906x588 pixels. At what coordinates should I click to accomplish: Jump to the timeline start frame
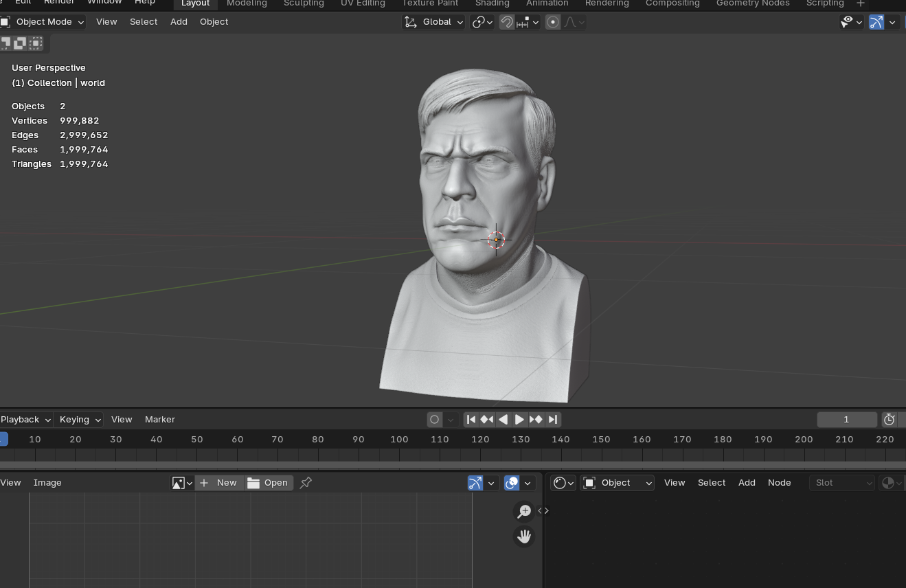coord(471,419)
